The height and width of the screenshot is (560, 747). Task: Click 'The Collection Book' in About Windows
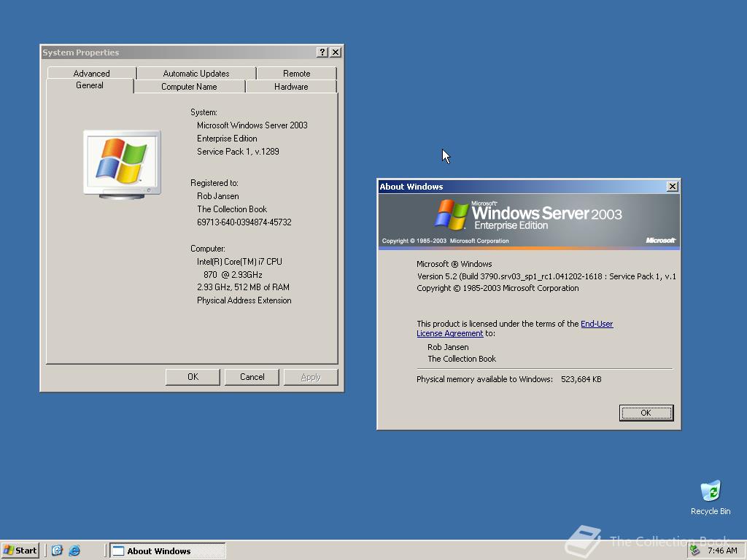[462, 359]
